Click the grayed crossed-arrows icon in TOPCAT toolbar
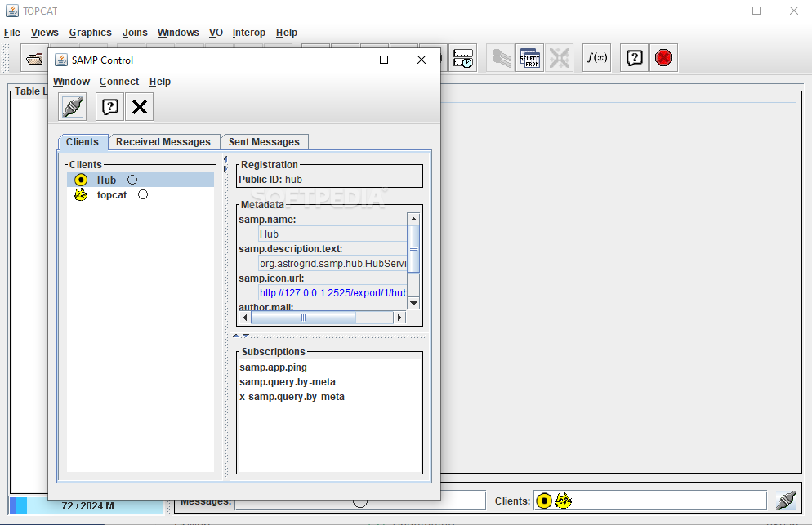The image size is (812, 525). click(x=560, y=58)
